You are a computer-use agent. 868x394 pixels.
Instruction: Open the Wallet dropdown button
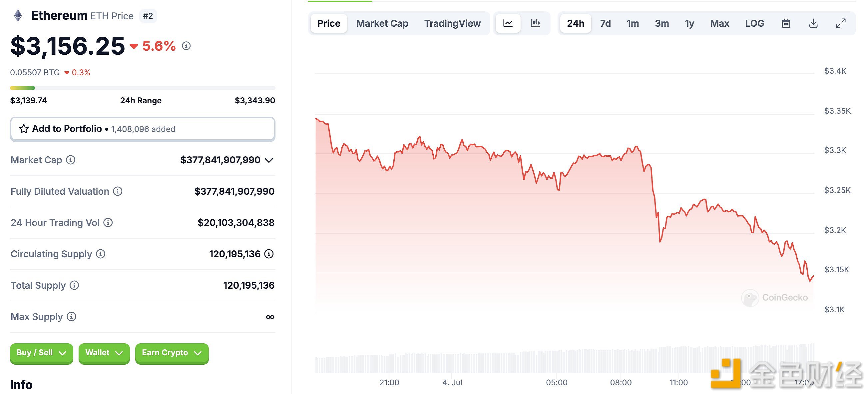(x=104, y=353)
